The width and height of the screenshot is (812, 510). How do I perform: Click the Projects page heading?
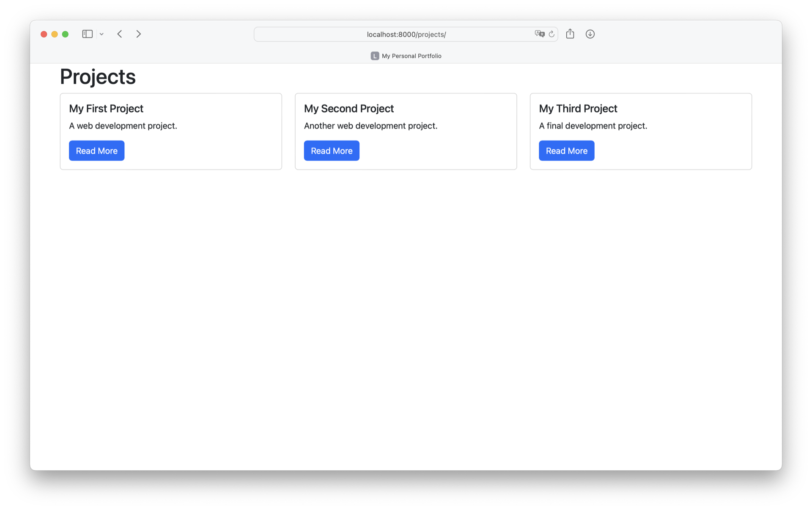tap(98, 77)
